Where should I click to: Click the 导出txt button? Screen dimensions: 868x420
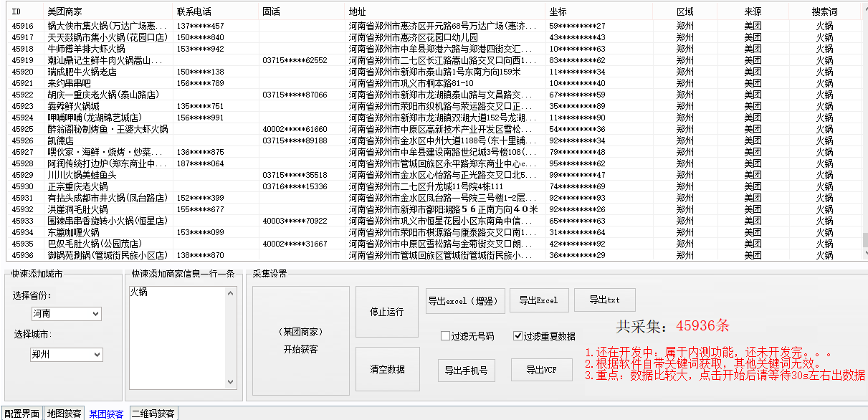click(604, 300)
